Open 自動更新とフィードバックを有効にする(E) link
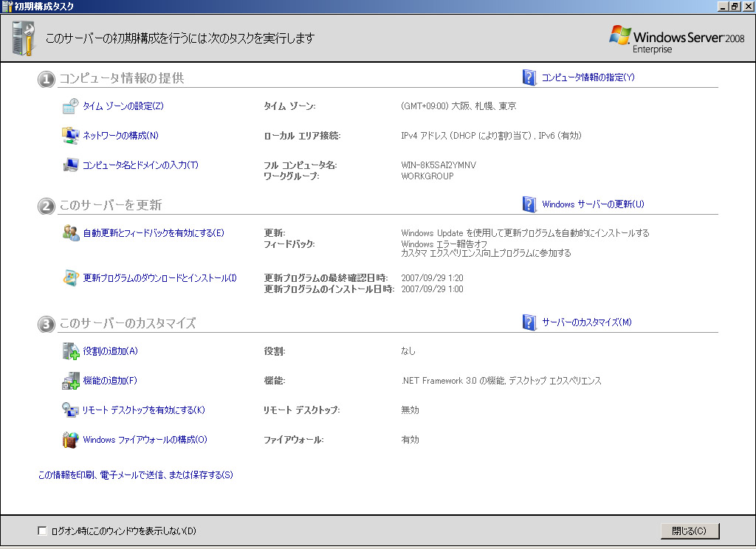The width and height of the screenshot is (756, 549). (x=154, y=232)
